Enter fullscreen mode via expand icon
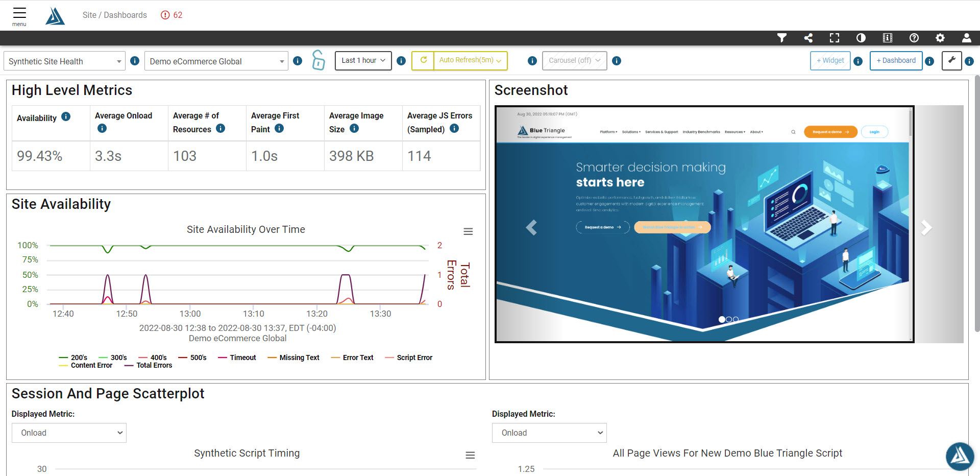The width and height of the screenshot is (980, 476). tap(835, 38)
